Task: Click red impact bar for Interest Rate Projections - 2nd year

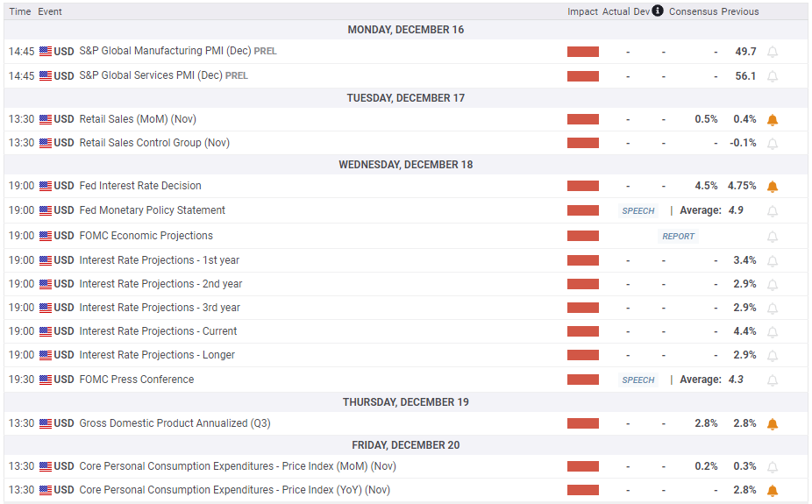Action: [583, 284]
